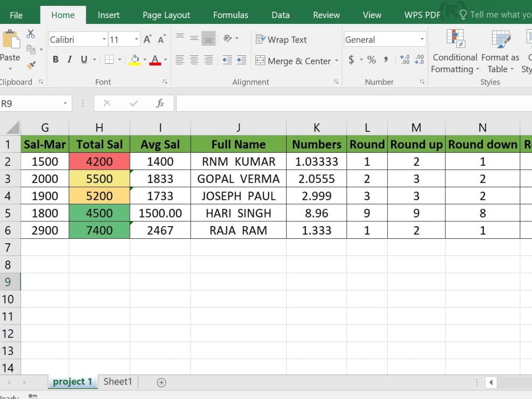Switch to Sheet1 at the bottom

pos(118,381)
